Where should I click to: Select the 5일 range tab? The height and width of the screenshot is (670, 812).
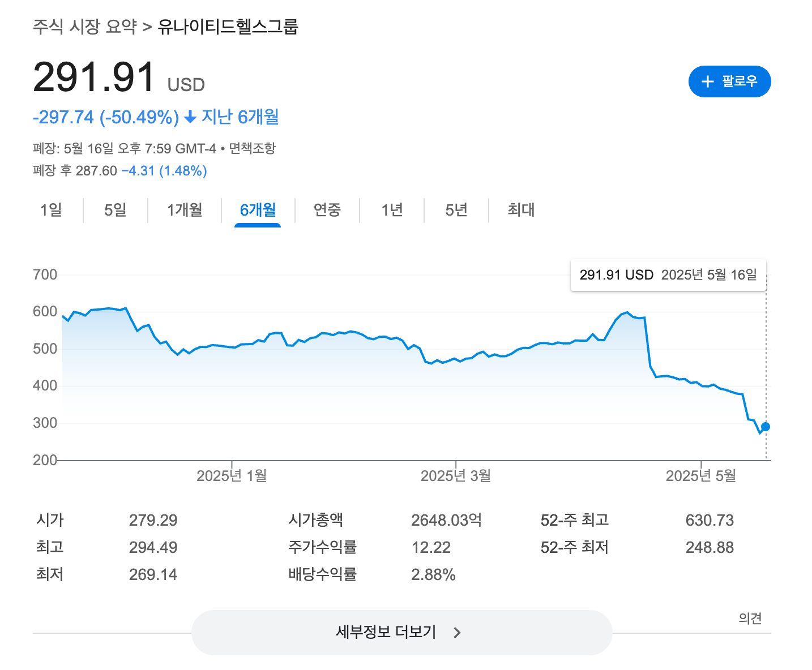pyautogui.click(x=115, y=210)
